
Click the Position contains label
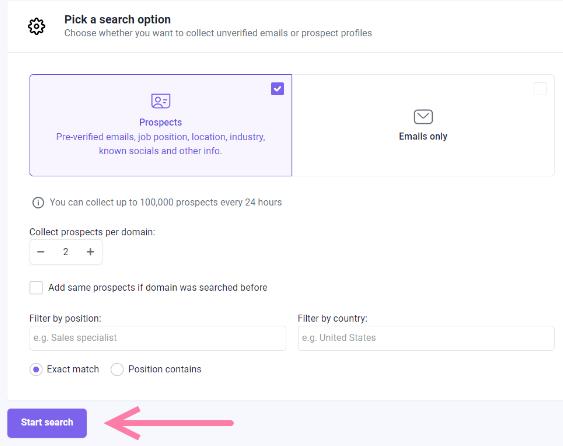165,369
